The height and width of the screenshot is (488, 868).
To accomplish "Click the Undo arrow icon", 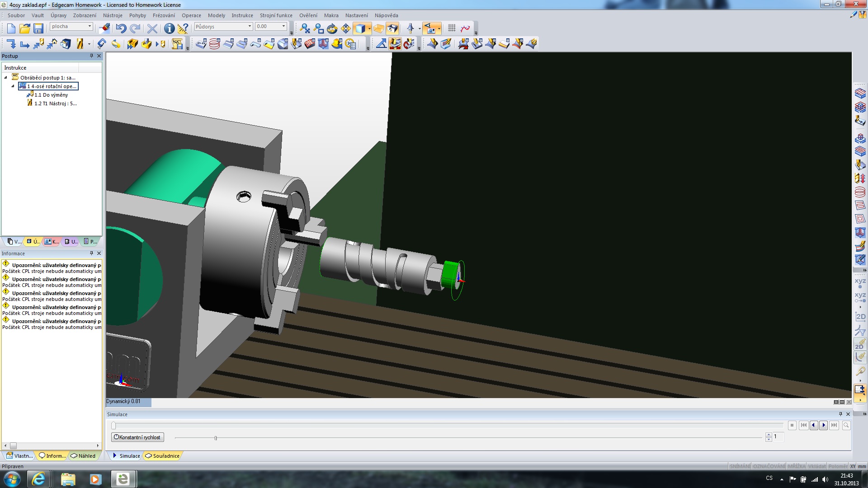I will [x=121, y=28].
